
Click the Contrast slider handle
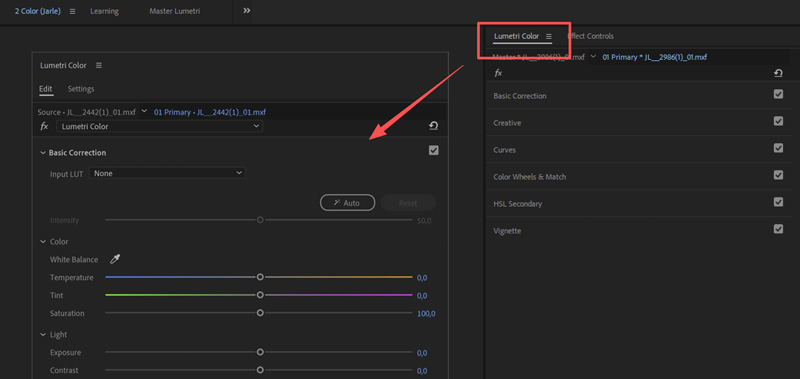260,370
